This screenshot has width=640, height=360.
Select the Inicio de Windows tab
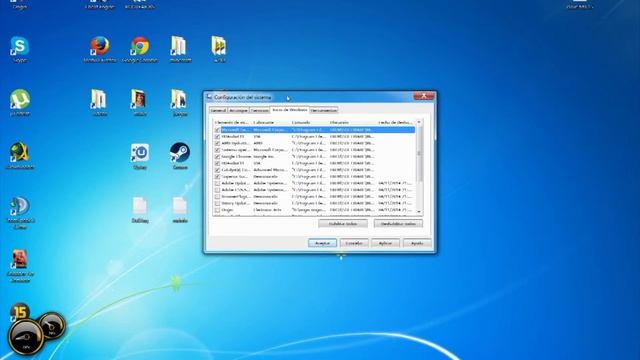click(290, 110)
